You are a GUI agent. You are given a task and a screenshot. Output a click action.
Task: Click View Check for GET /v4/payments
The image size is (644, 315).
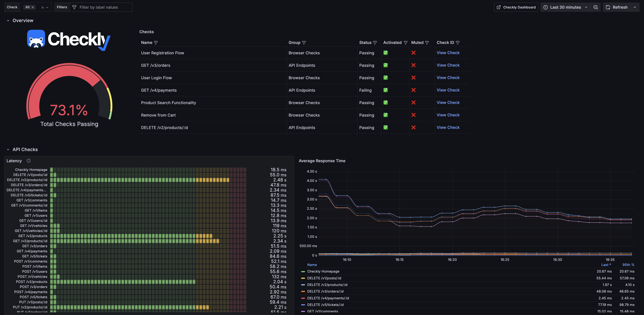tap(448, 90)
